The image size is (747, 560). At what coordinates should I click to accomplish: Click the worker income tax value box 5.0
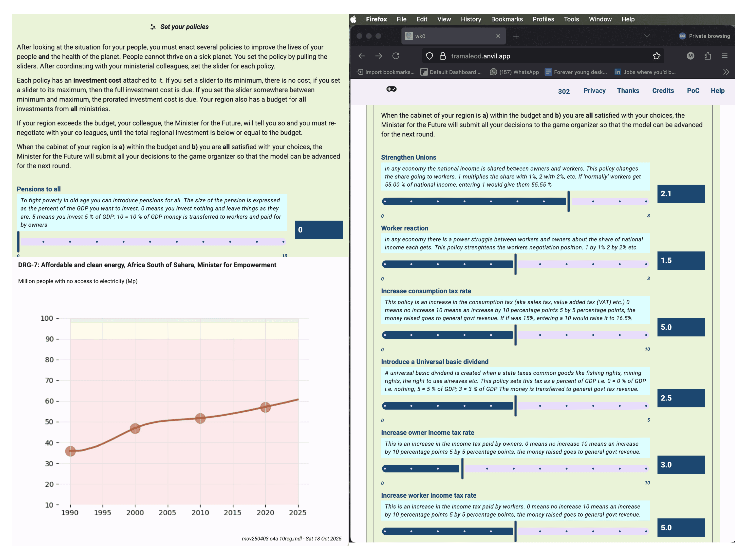[681, 528]
